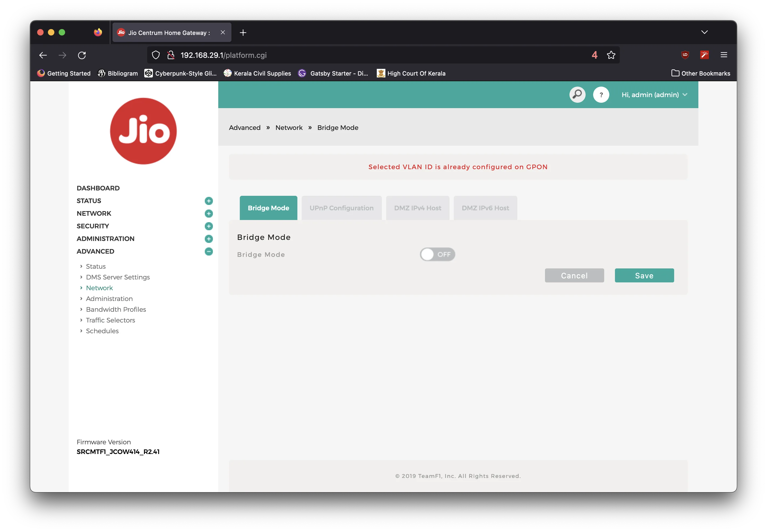Click the uBlock Origin extension icon
Image resolution: width=767 pixels, height=532 pixels.
[685, 55]
